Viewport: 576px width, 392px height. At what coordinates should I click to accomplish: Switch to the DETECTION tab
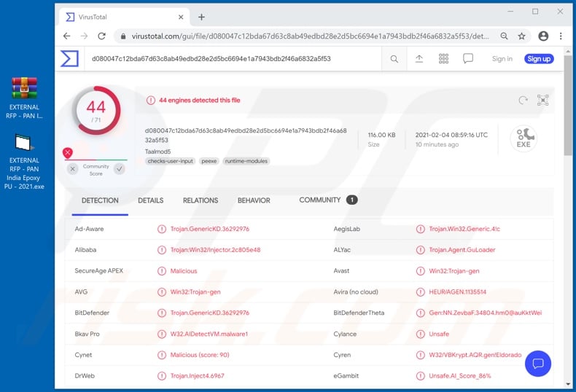100,200
